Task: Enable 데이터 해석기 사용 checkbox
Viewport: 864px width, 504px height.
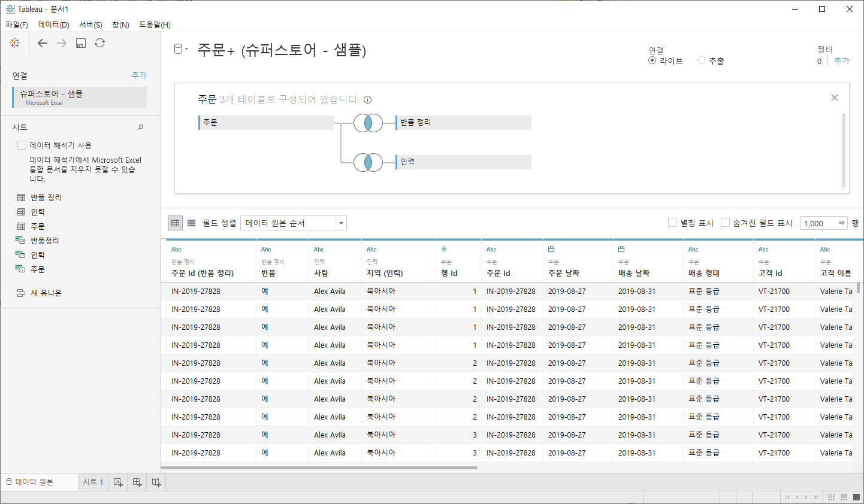Action: (22, 145)
